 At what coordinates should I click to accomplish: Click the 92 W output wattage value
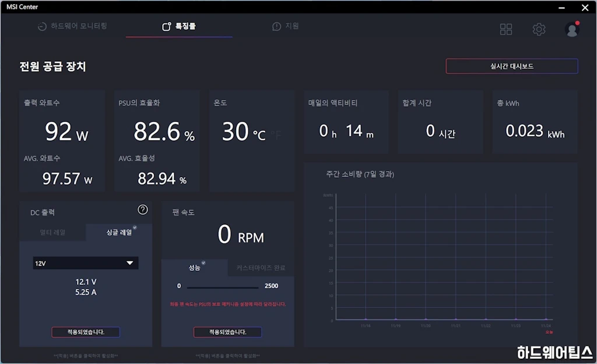point(66,132)
